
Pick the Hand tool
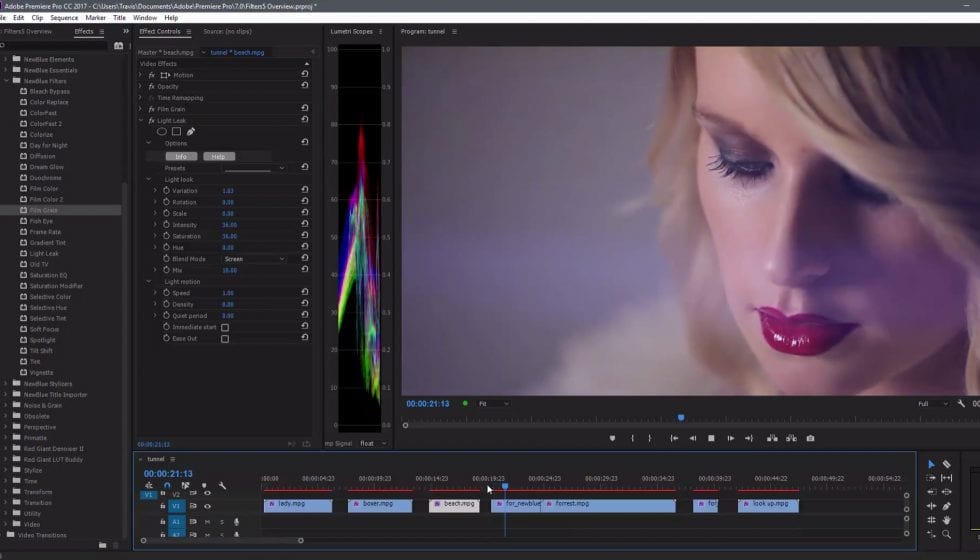click(x=947, y=520)
